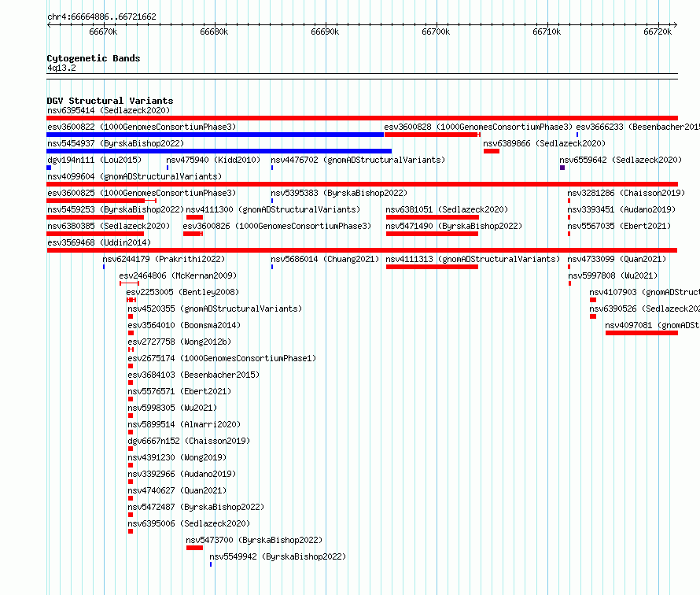
Task: Open nsv5471490 (ByrskaBishop2022) label
Action: coord(454,226)
